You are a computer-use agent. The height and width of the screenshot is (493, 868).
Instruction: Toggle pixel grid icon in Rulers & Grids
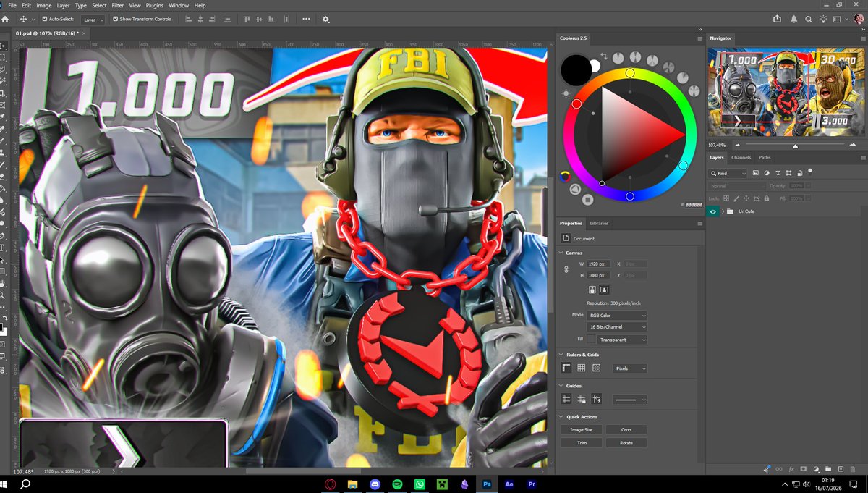[x=597, y=368]
